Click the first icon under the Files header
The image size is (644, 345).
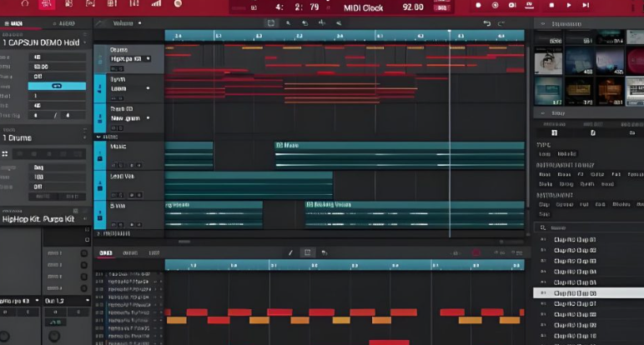pyautogui.click(x=554, y=132)
